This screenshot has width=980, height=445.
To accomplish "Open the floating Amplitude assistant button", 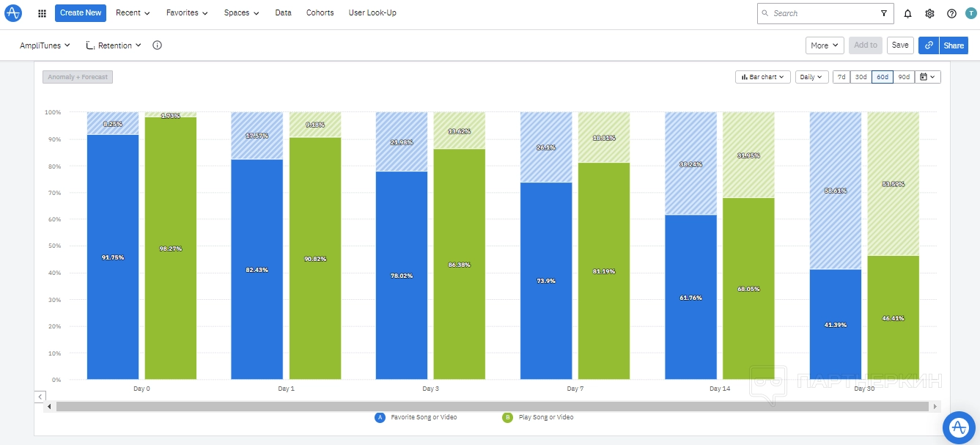I will pyautogui.click(x=957, y=426).
